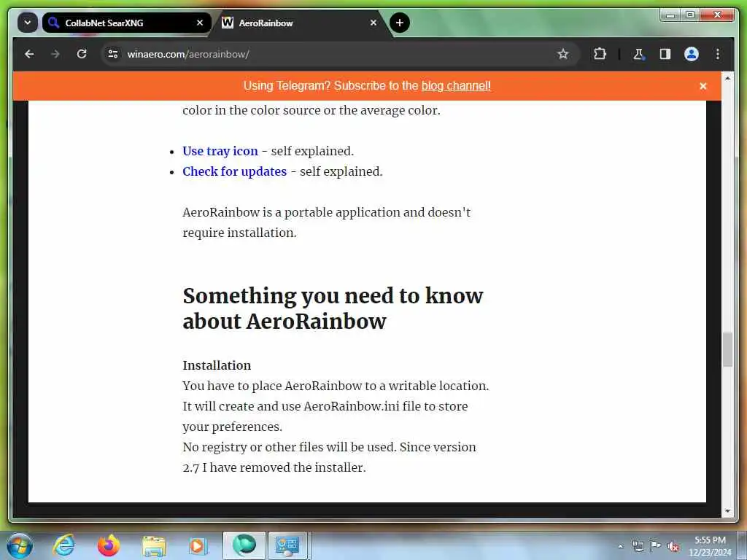Switch to the green browser taskbar button
This screenshot has width=747, height=560.
(x=244, y=545)
